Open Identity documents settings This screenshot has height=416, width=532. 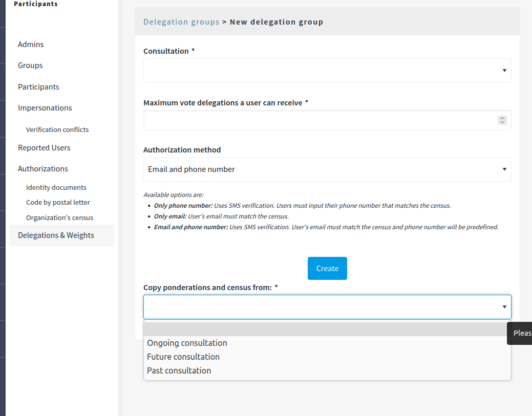coord(56,187)
